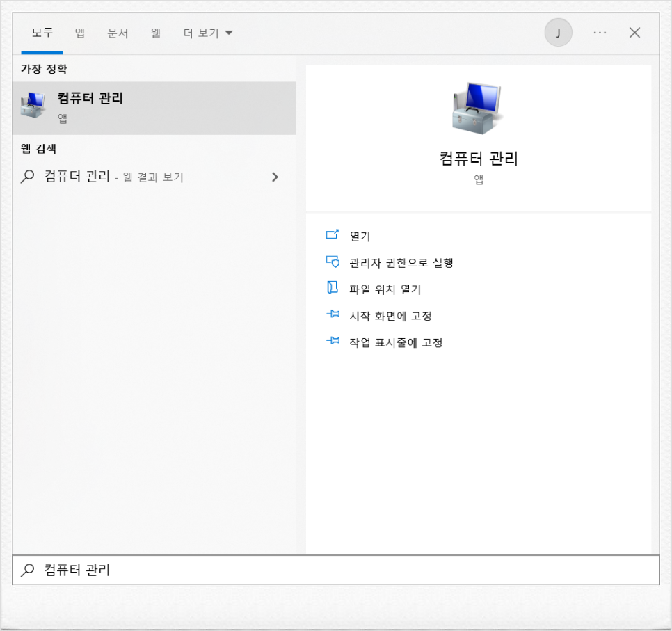Choose 관리자 권한으로 실행
Image resolution: width=672 pixels, height=631 pixels.
[x=401, y=262]
